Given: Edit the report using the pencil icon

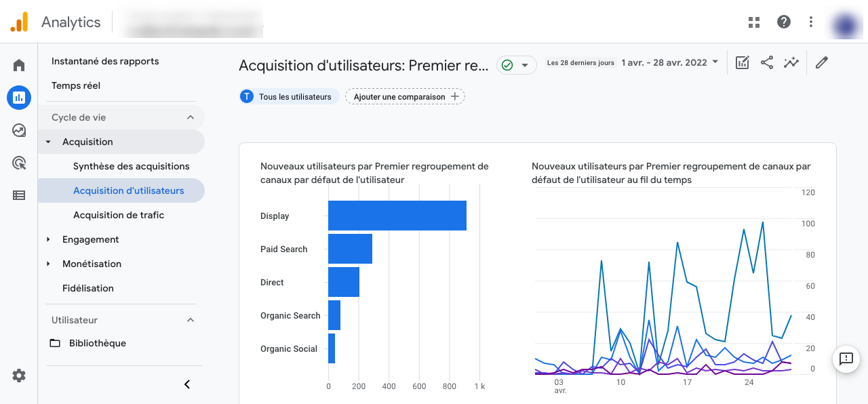Looking at the screenshot, I should [821, 62].
